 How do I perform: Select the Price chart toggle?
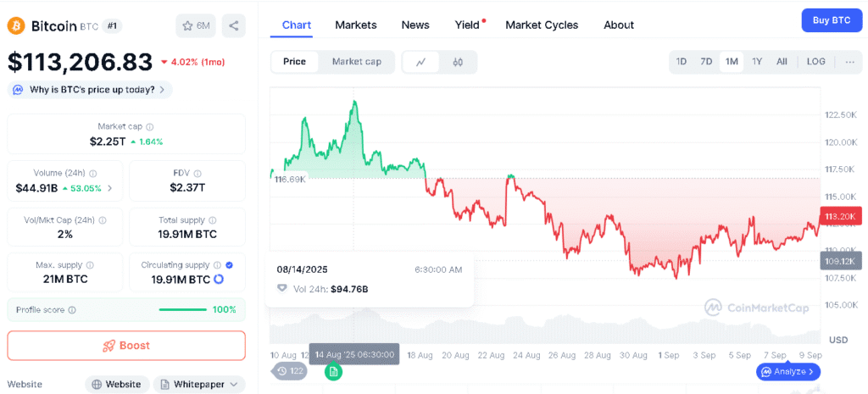pos(295,62)
